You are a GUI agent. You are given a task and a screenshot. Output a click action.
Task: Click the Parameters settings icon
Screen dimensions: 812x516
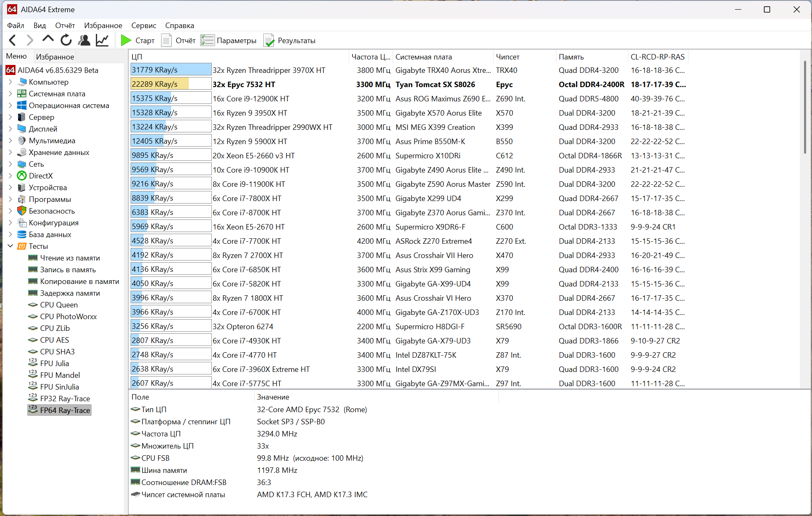coord(207,41)
